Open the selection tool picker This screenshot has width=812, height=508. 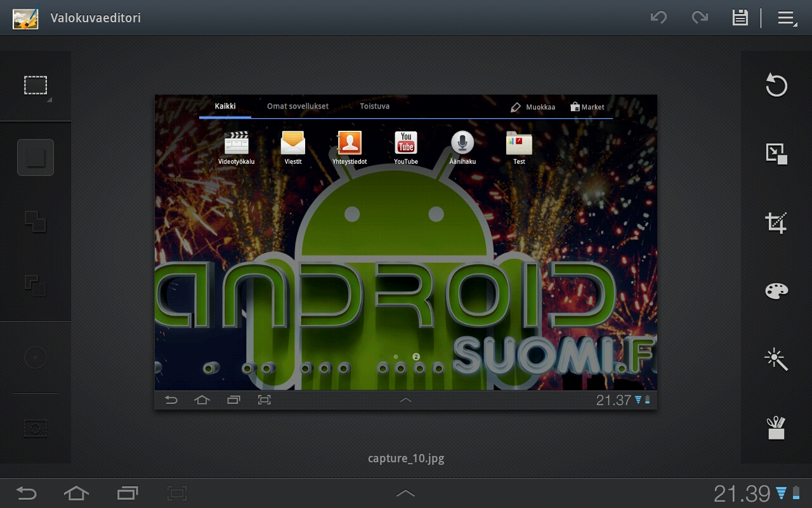[36, 85]
